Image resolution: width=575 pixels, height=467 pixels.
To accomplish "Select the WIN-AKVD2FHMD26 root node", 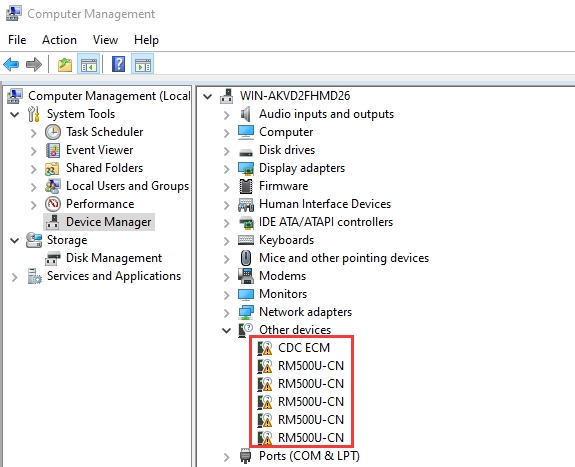I will pos(295,96).
